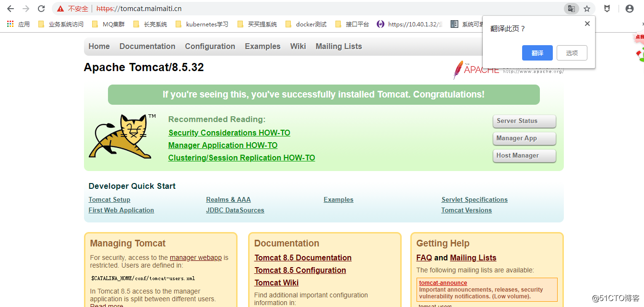Open the 长亮系统 bookmark folder
Image resolution: width=644 pixels, height=307 pixels.
point(150,24)
